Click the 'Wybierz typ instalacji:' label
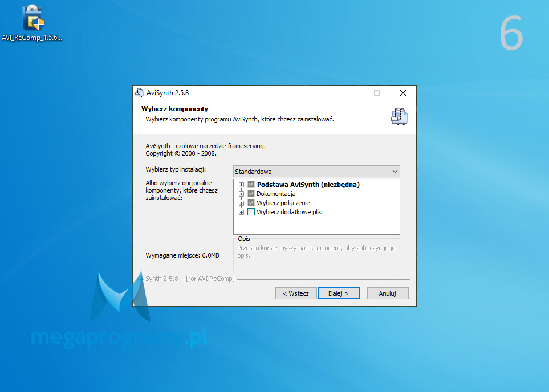This screenshot has height=392, width=549. pyautogui.click(x=176, y=169)
